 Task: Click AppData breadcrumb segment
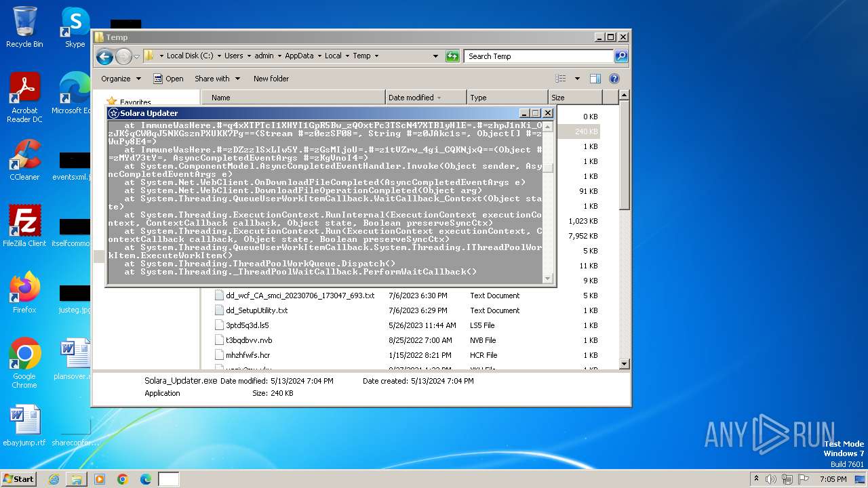[299, 56]
